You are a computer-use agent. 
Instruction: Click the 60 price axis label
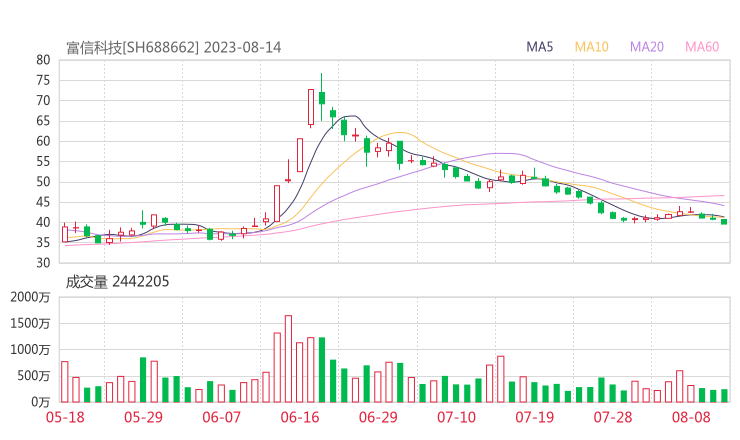[43, 141]
